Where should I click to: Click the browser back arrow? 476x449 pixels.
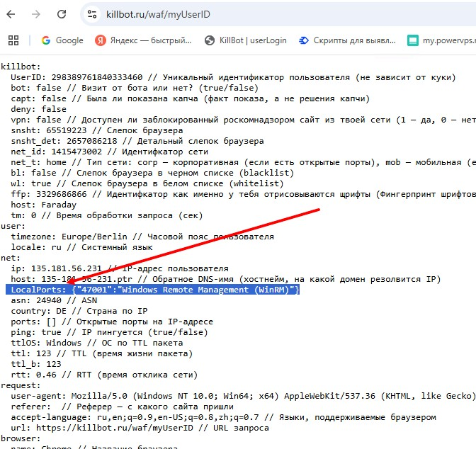(12, 14)
